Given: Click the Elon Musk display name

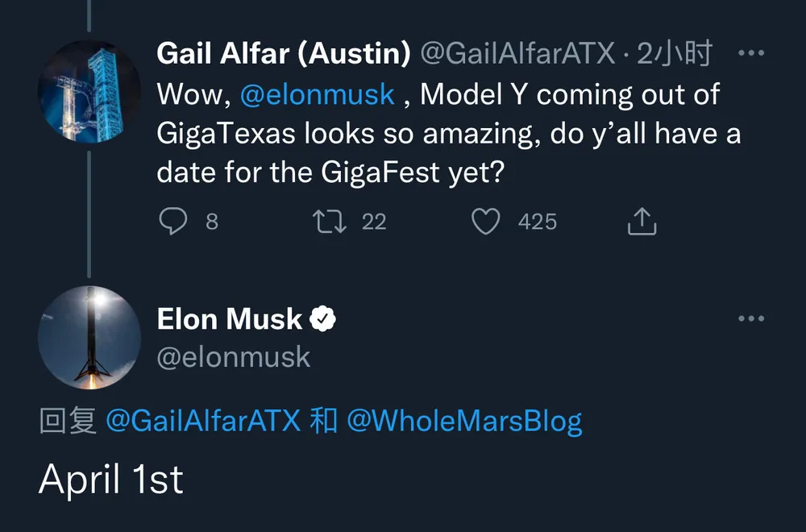Looking at the screenshot, I should point(230,318).
